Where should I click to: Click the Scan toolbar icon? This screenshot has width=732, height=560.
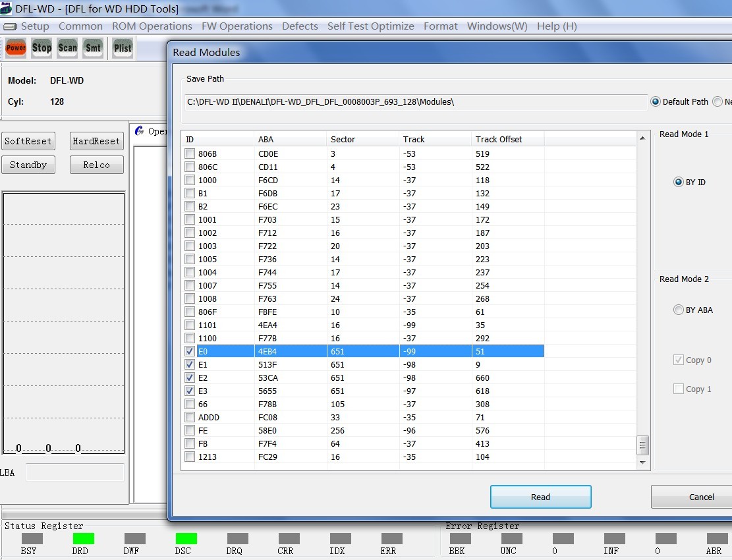(x=67, y=47)
